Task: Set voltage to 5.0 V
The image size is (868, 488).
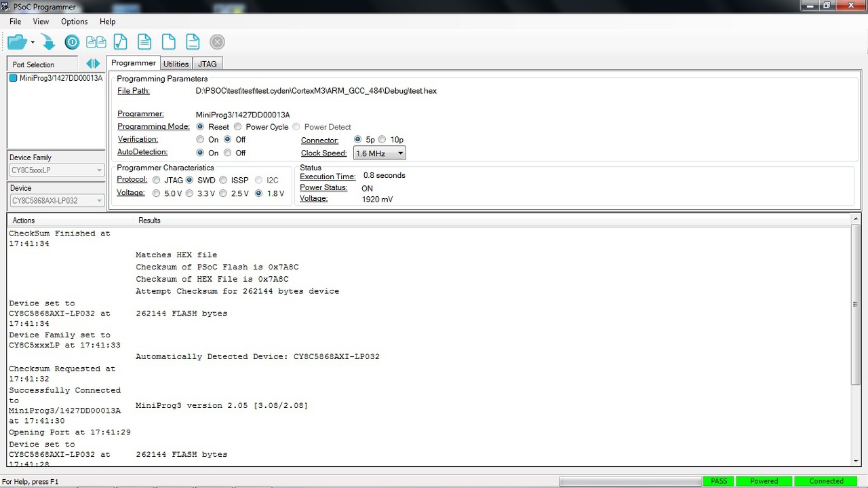Action: (157, 193)
